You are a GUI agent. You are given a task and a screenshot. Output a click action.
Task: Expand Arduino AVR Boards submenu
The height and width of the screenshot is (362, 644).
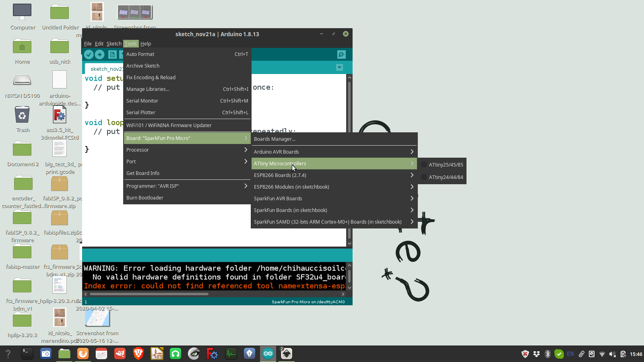(x=334, y=152)
